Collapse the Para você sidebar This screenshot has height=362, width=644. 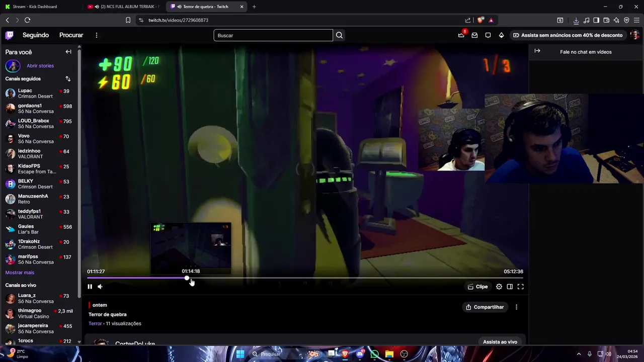click(x=68, y=52)
